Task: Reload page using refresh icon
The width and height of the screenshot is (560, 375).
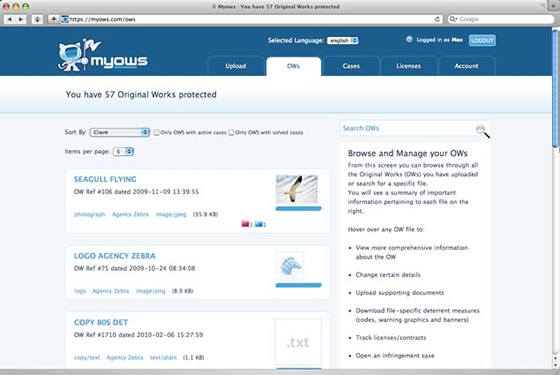Action: click(x=437, y=19)
